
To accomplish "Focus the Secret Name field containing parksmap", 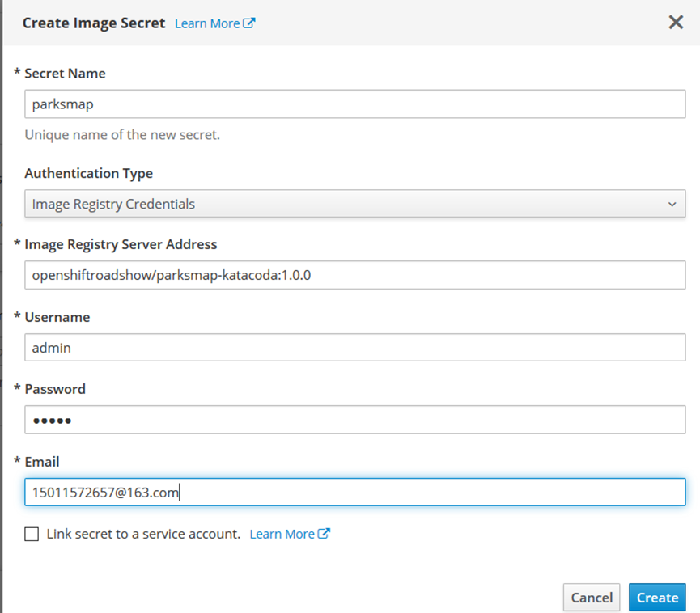I will (355, 104).
